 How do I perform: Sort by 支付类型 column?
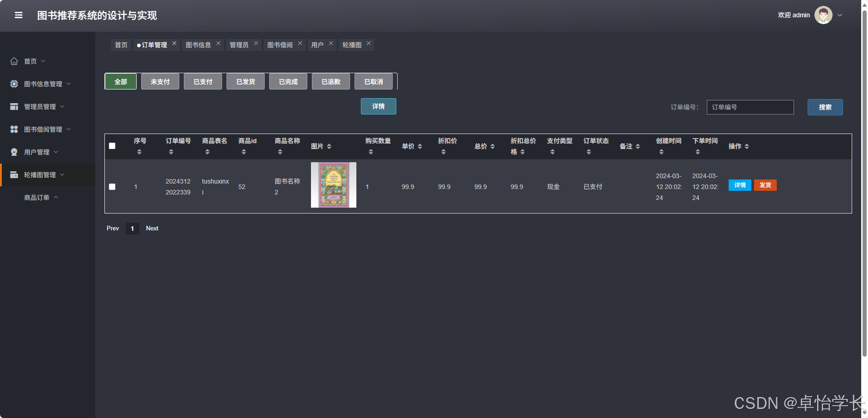click(x=552, y=152)
